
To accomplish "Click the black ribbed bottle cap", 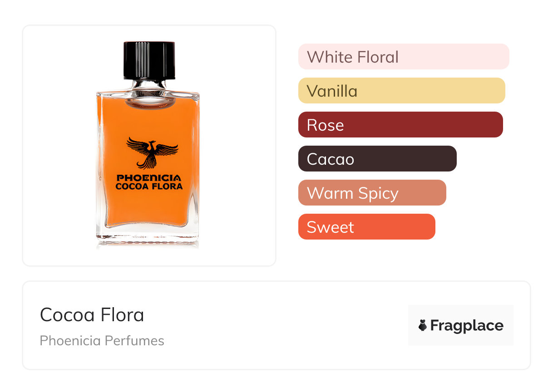I will pos(149,60).
